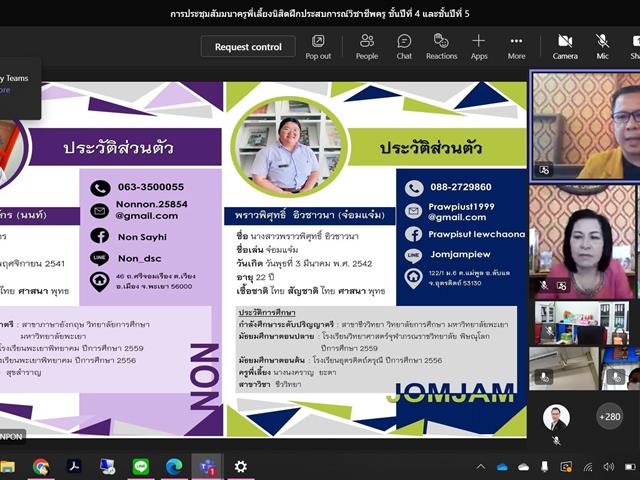
Task: Click the circular participant avatar in suit
Action: tap(556, 418)
